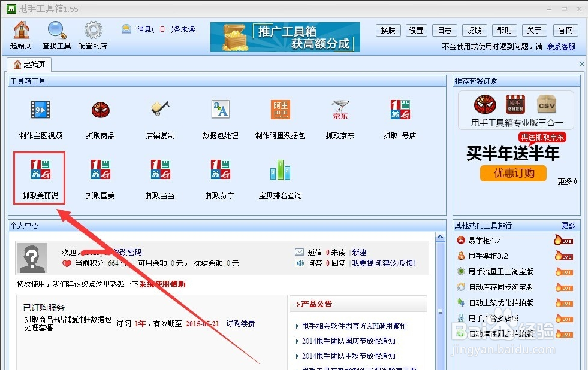
Task: Close the tab with the X at far right of the tab bar
Action: click(x=581, y=64)
